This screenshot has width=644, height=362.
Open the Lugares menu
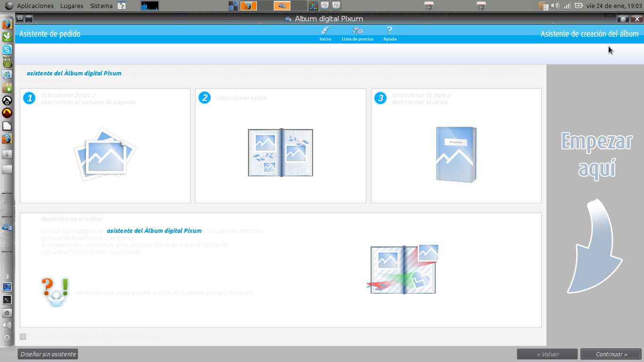point(72,6)
